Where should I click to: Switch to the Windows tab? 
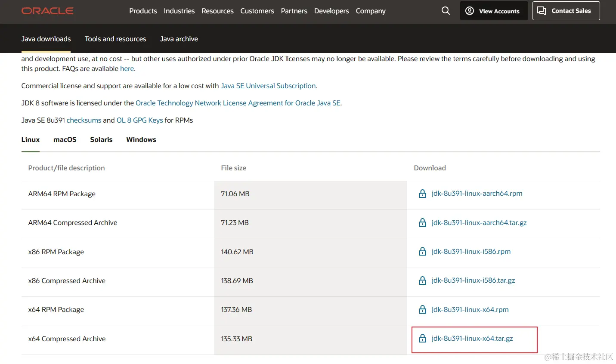click(x=141, y=139)
